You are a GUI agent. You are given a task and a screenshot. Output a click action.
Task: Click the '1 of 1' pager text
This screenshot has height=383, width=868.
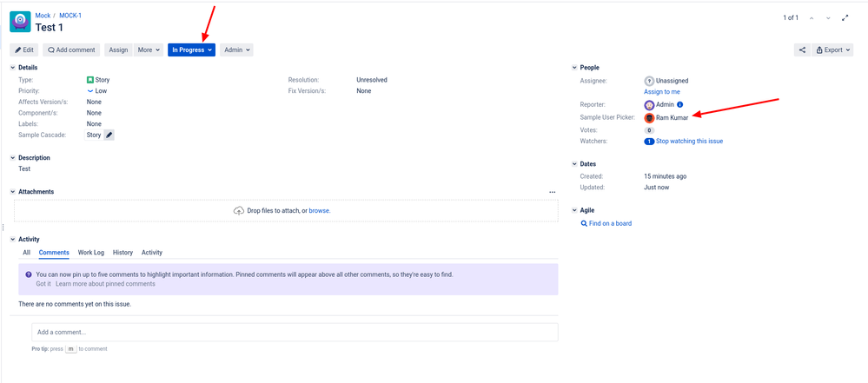791,18
